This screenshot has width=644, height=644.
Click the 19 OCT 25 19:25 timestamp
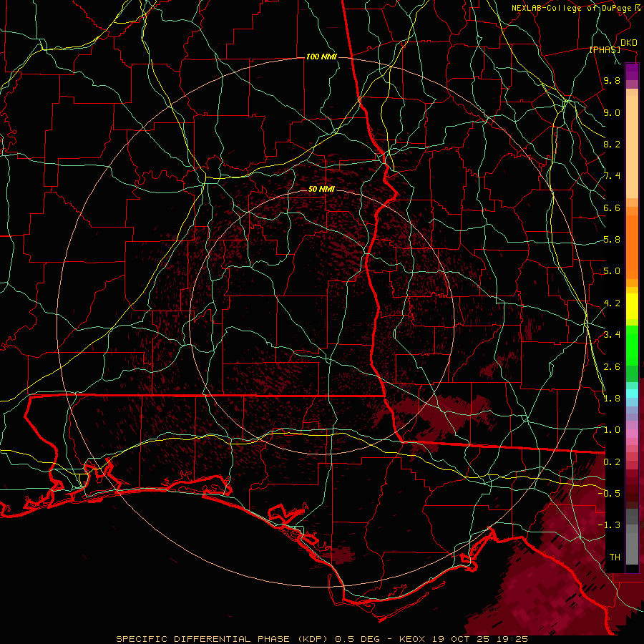pyautogui.click(x=479, y=639)
